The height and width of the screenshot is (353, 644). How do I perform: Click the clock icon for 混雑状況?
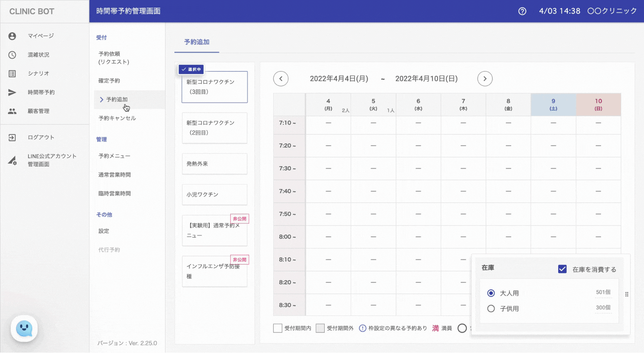(12, 55)
